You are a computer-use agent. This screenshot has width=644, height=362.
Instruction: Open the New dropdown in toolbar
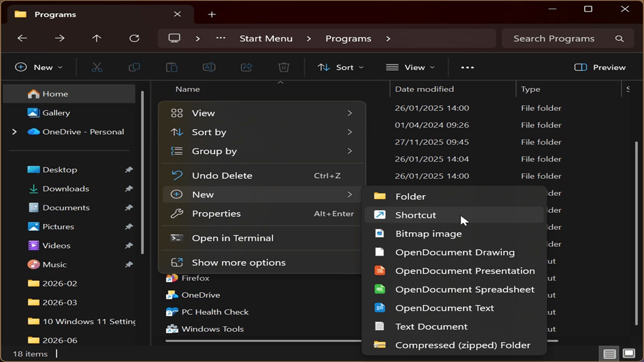[39, 67]
